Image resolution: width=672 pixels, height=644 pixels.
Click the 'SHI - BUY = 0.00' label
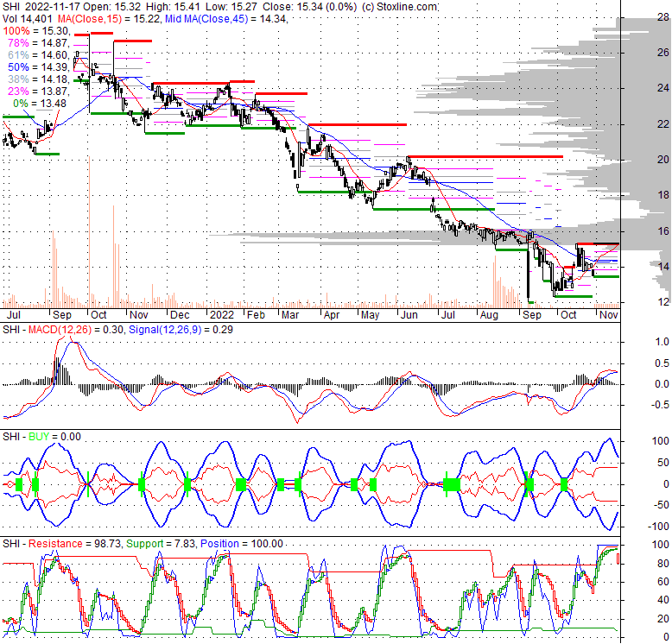[41, 437]
